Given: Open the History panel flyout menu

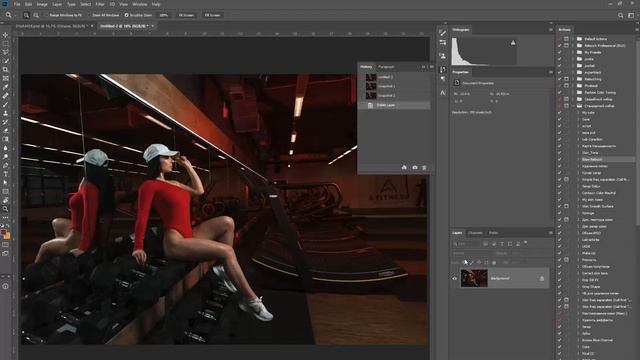Looking at the screenshot, I should point(432,67).
